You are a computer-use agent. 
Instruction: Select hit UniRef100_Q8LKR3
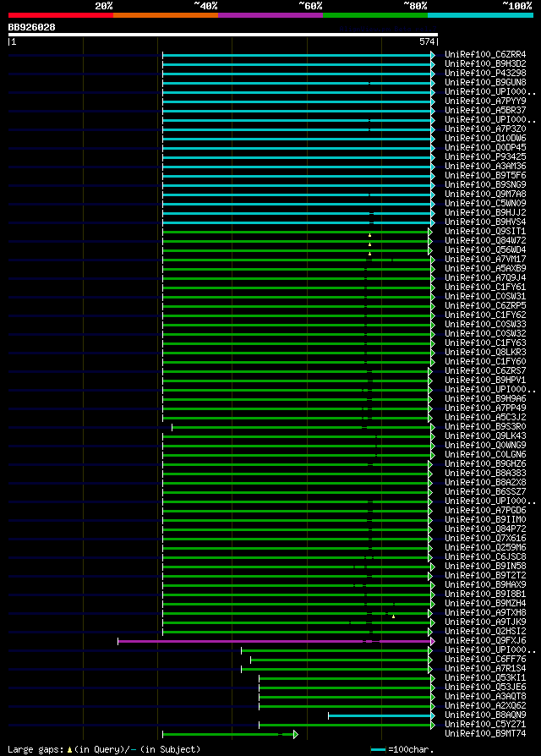point(485,353)
